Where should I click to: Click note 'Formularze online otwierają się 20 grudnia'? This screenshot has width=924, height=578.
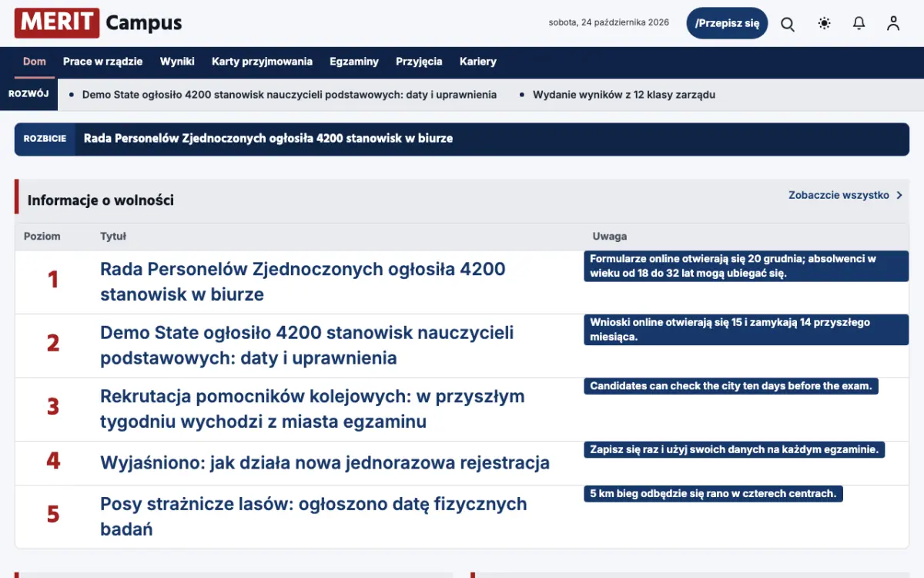[746, 266]
